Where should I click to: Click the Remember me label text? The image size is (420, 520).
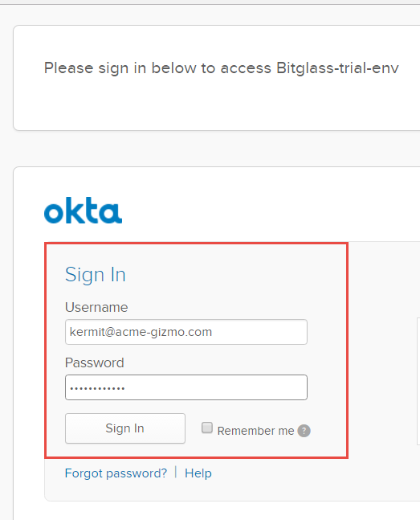coord(255,431)
